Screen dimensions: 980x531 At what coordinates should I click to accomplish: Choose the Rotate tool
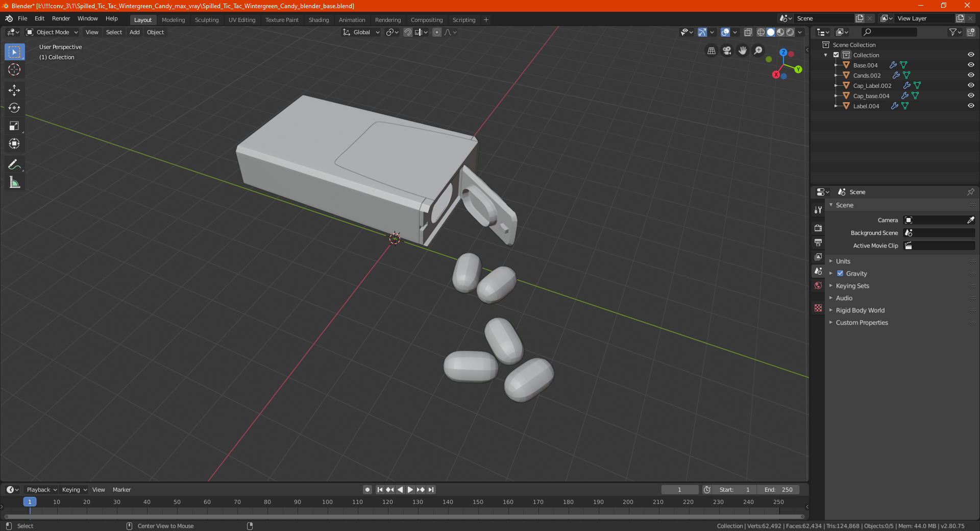pyautogui.click(x=14, y=108)
